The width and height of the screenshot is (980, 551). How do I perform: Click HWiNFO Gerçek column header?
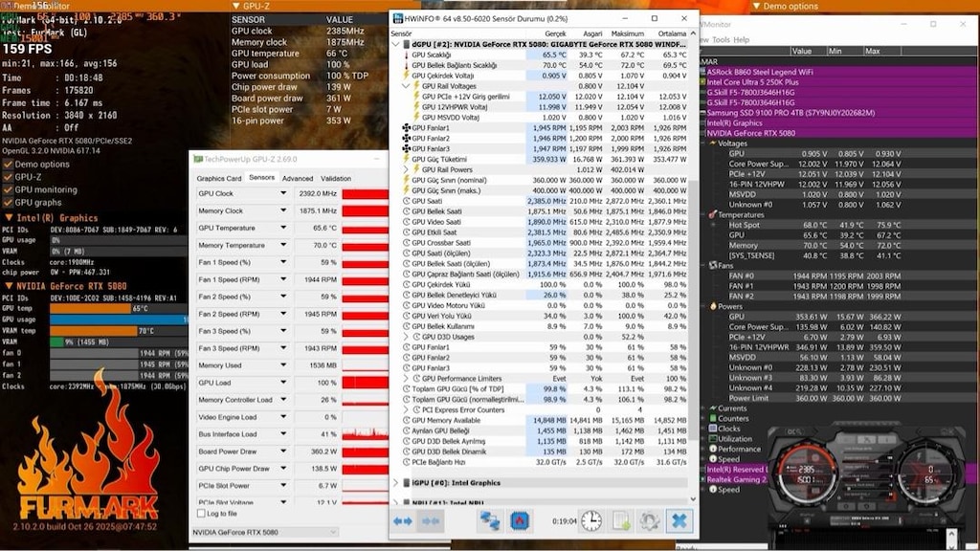pyautogui.click(x=554, y=33)
